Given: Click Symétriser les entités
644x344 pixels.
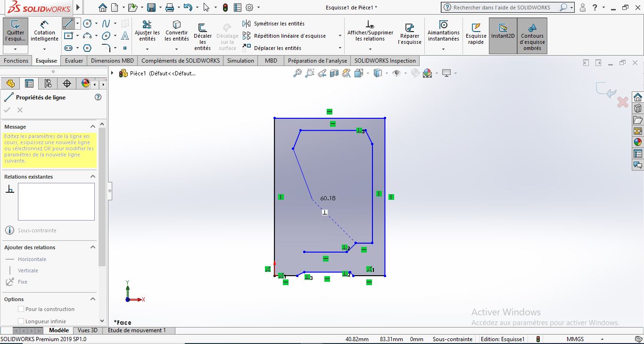Looking at the screenshot, I should click(273, 24).
